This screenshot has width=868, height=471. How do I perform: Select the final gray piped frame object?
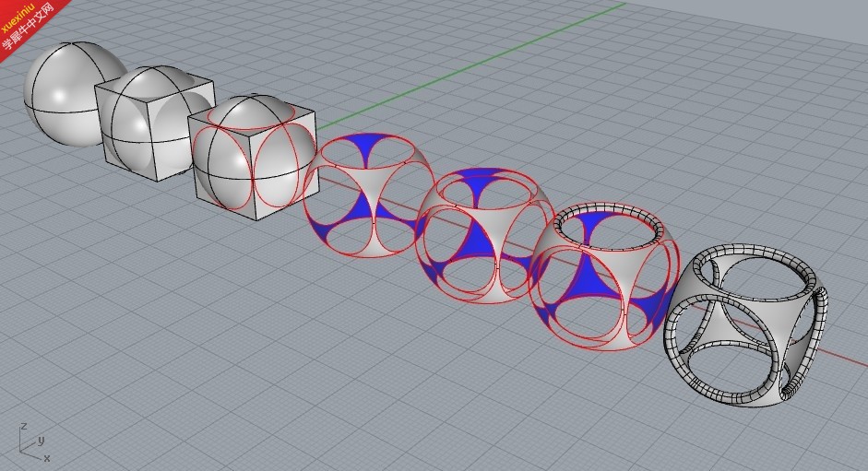pos(745,324)
